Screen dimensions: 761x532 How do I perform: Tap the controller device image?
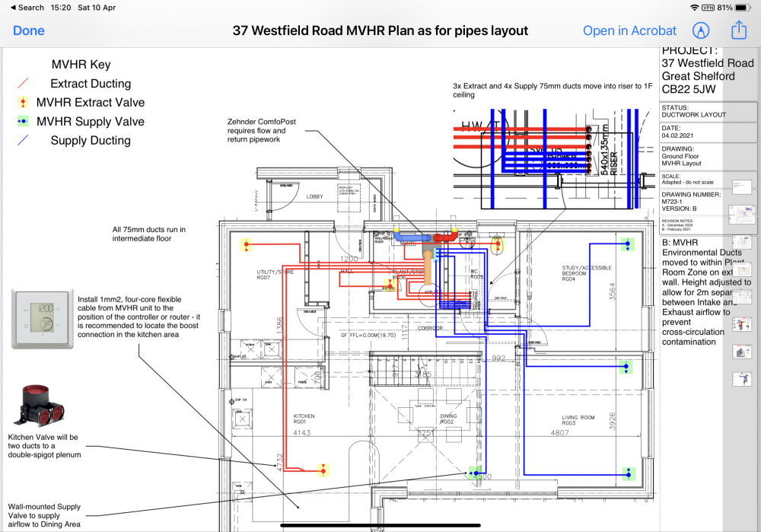(x=43, y=319)
